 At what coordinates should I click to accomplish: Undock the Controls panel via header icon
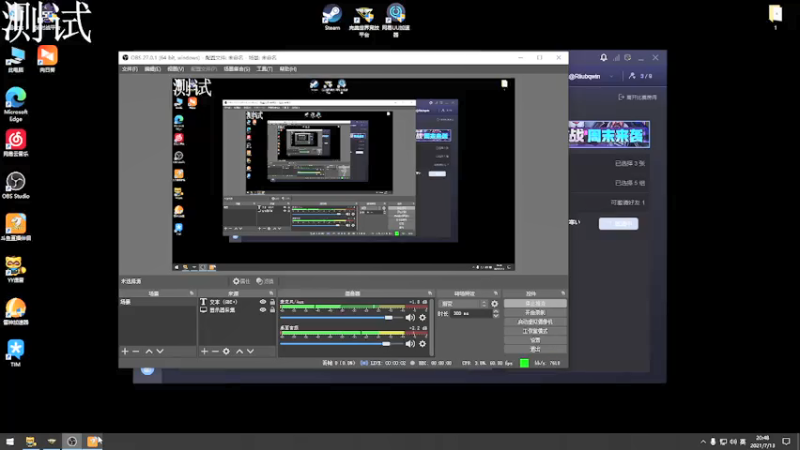[x=563, y=293]
